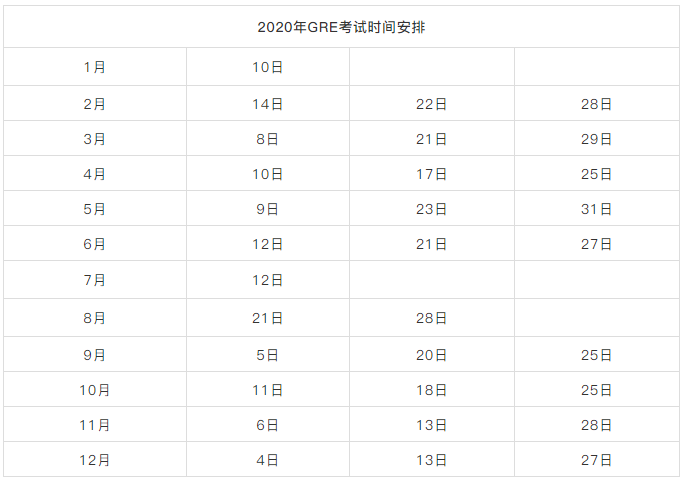Select the 6日 cell in the 11月 row
This screenshot has height=480, width=683.
point(268,424)
